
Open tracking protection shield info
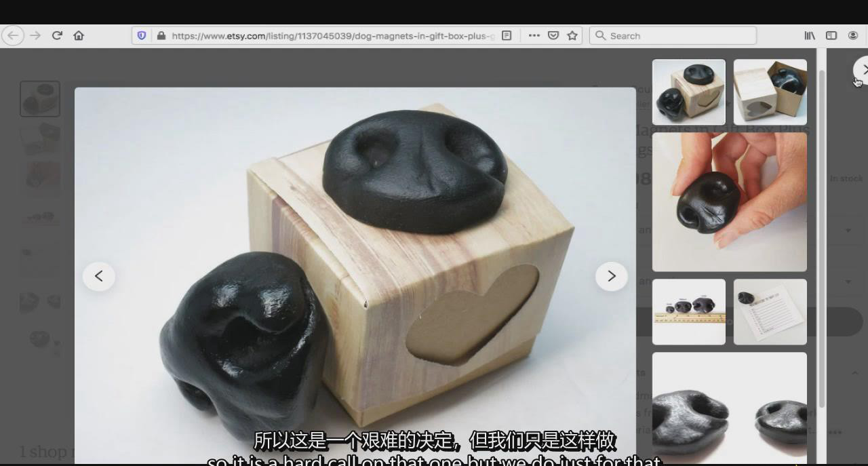(x=142, y=35)
